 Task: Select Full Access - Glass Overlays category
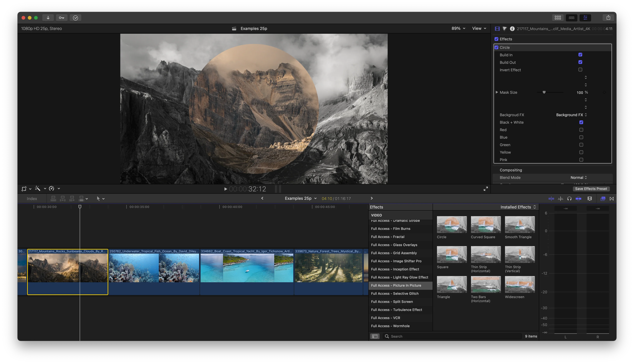click(400, 245)
